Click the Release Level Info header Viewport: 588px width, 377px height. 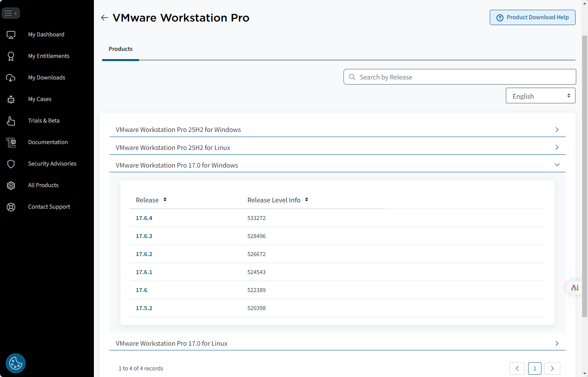tap(274, 200)
